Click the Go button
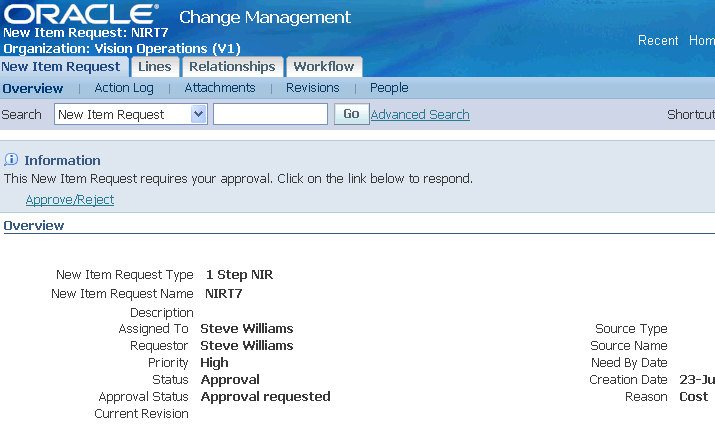 (351, 114)
